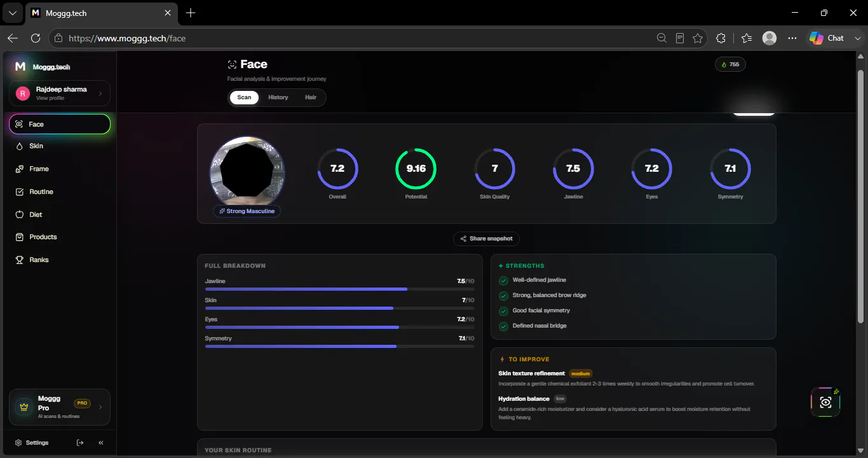Click the Jawline 7.5 score ring
The image size is (868, 458).
[573, 169]
